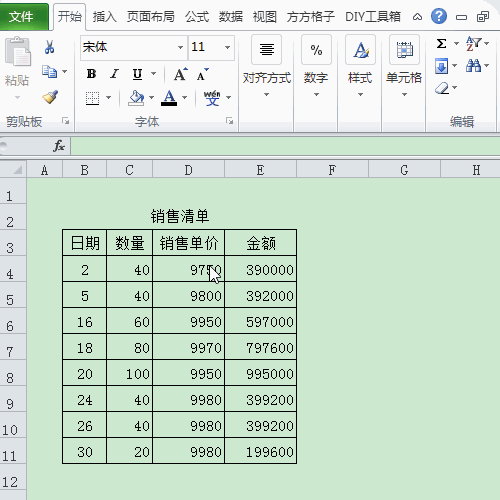Expand the fill color dropdown arrow
Image resolution: width=500 pixels, height=500 pixels.
(151, 98)
